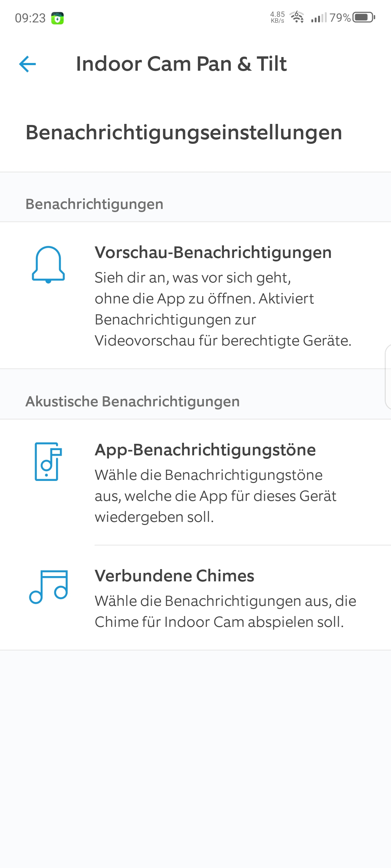Viewport: 391px width, 868px height.
Task: Tap the "Akustische Benachrichtigungen" section header
Action: click(x=132, y=401)
